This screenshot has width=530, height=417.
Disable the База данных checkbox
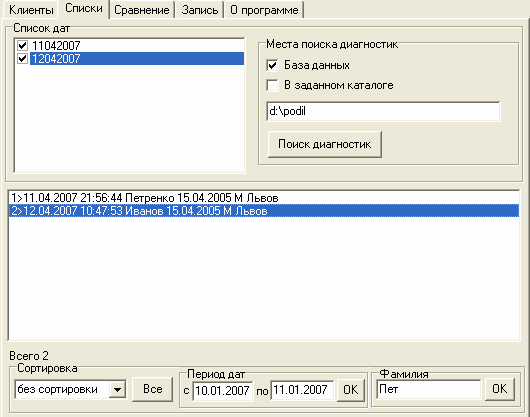click(272, 65)
